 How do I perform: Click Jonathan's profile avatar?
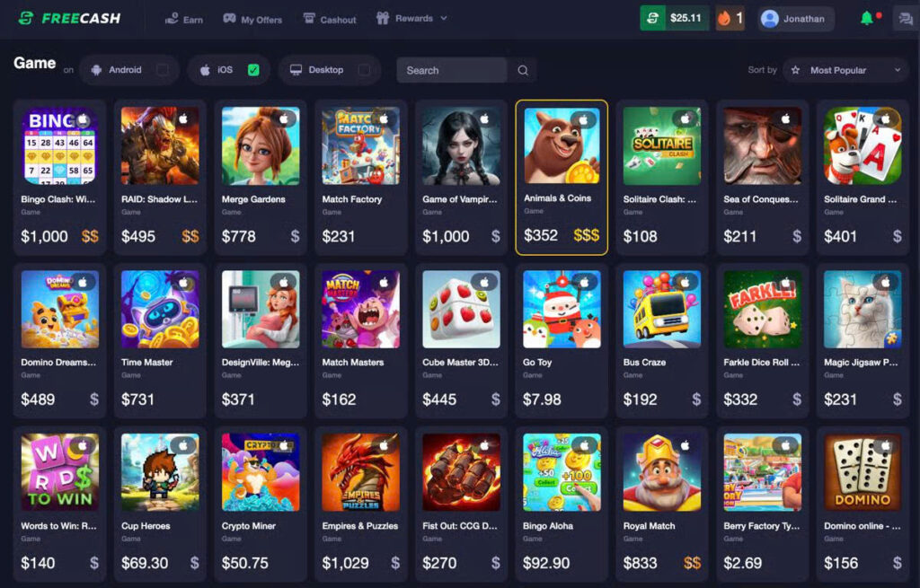tap(769, 19)
